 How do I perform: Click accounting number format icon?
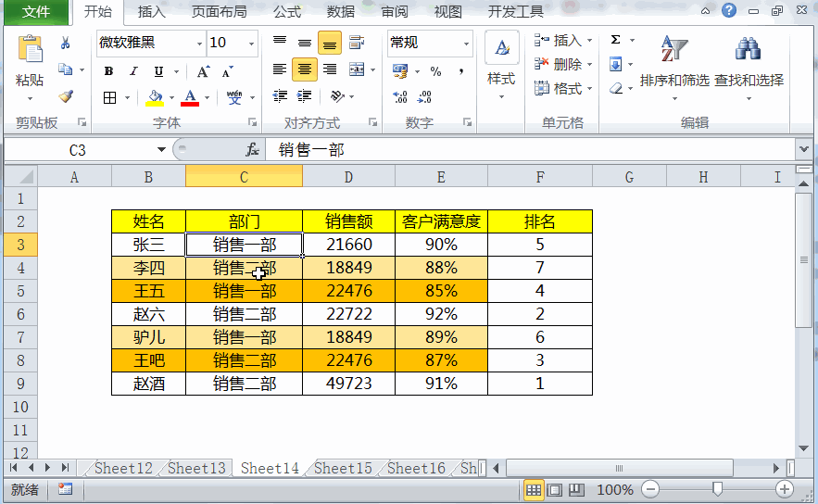[x=400, y=71]
